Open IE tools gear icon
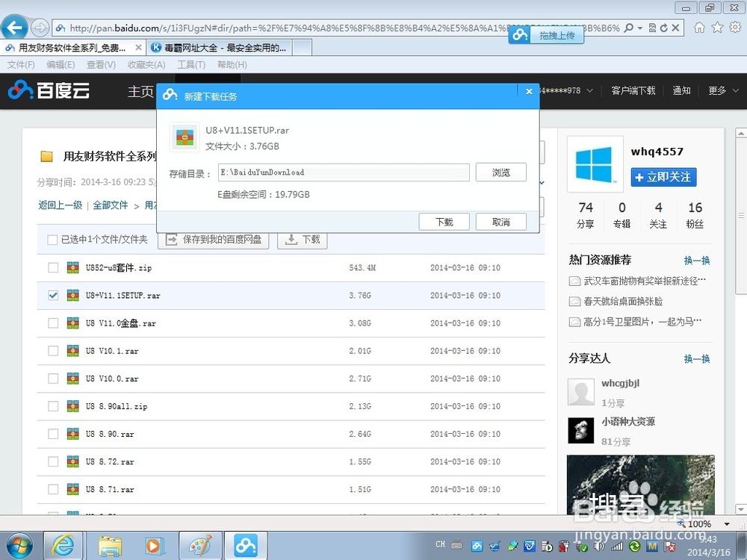Image resolution: width=747 pixels, height=560 pixels. click(x=735, y=28)
